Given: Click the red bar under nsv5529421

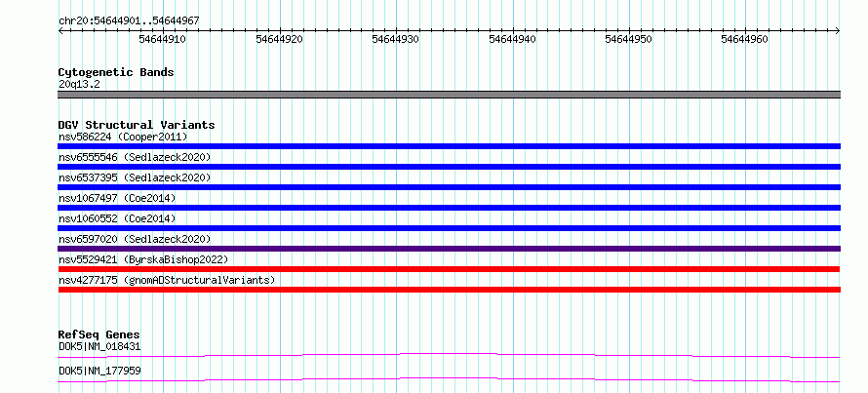Looking at the screenshot, I should tap(449, 269).
